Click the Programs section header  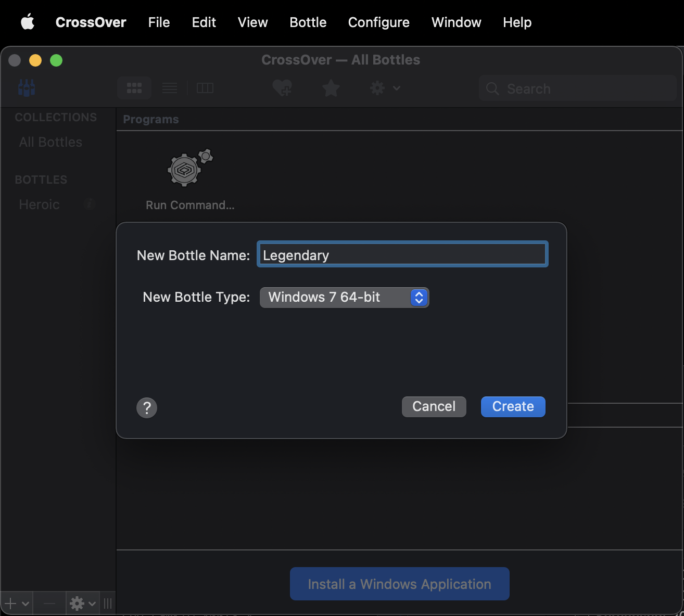pyautogui.click(x=151, y=119)
